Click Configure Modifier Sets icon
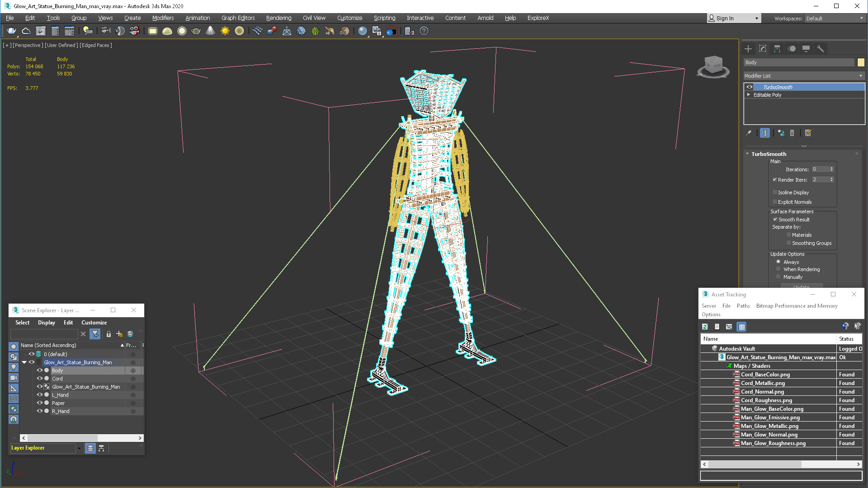This screenshot has height=488, width=868. pyautogui.click(x=808, y=133)
